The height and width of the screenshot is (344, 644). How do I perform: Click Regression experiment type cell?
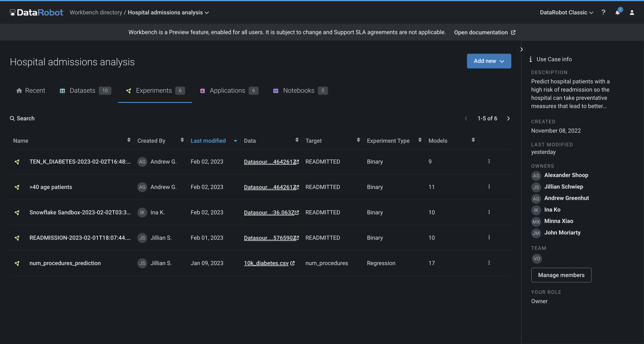[x=381, y=263]
